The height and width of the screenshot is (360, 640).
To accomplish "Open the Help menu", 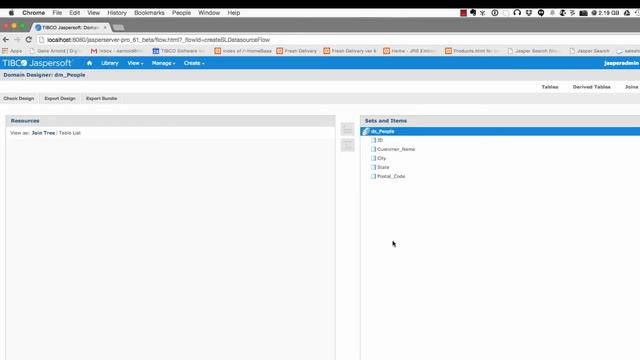I will pos(233,13).
